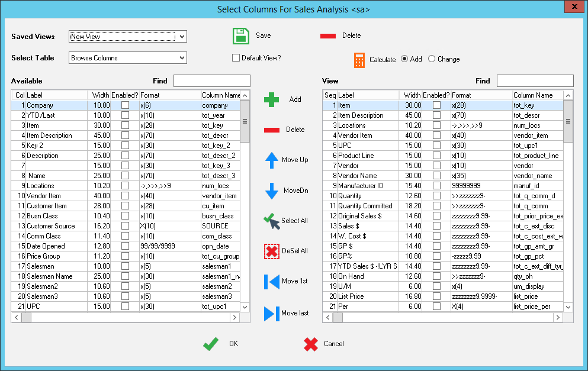Click the Find field above Available columns
Image resolution: width=588 pixels, height=371 pixels.
(211, 80)
